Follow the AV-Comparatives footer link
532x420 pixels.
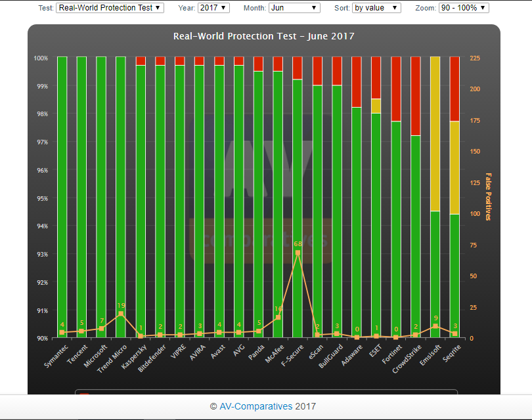point(256,406)
